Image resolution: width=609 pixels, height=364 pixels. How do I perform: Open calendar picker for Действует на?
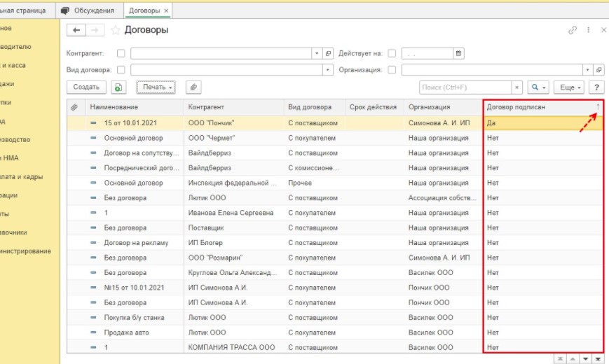[458, 53]
